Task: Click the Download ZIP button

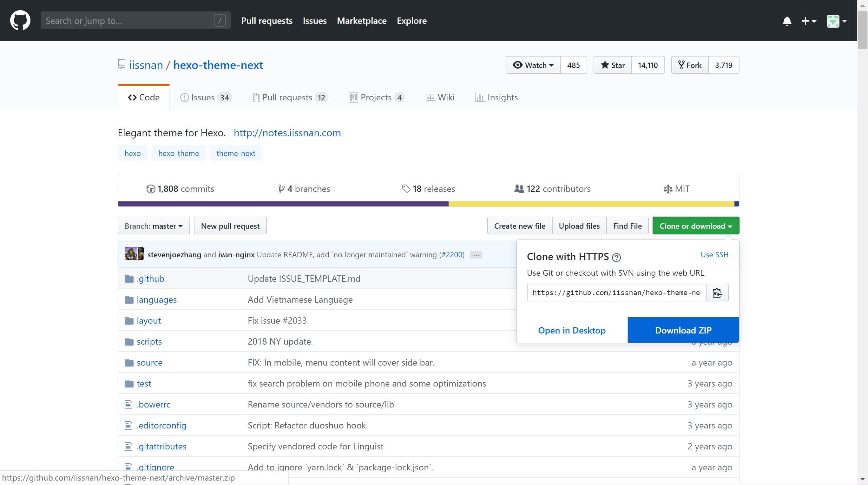Action: click(x=683, y=330)
